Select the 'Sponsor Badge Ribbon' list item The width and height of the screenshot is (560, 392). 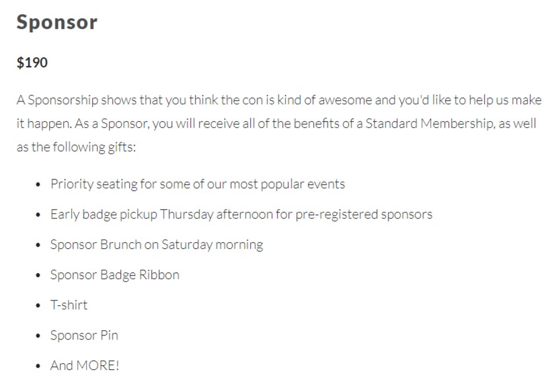pos(114,275)
